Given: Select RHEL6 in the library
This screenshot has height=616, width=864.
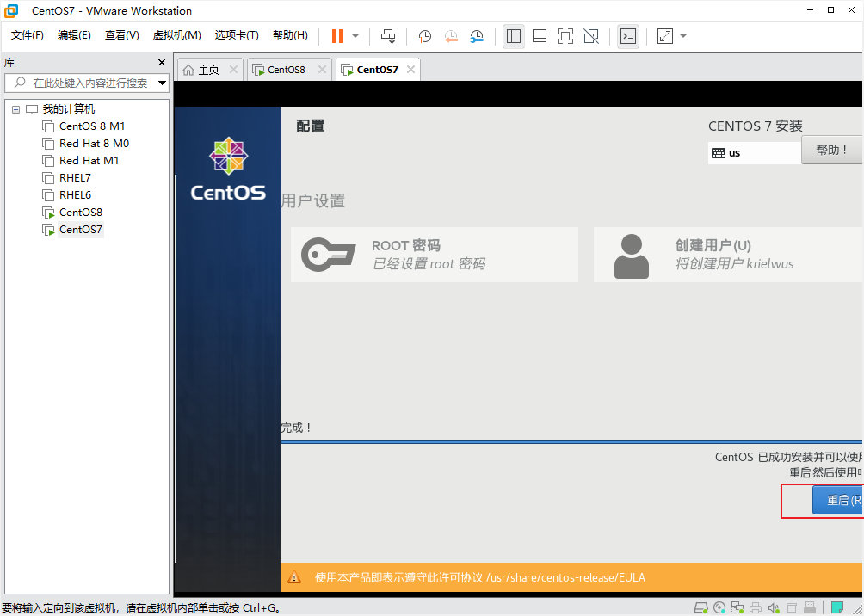Looking at the screenshot, I should click(75, 194).
